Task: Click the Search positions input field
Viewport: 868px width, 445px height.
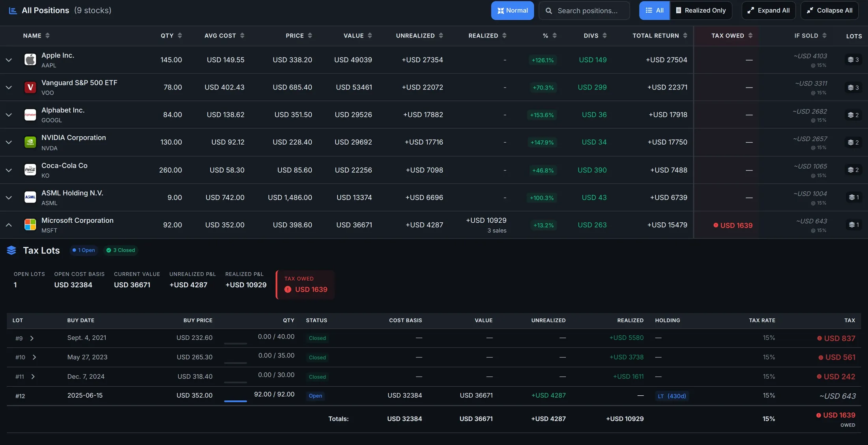Action: (x=584, y=11)
